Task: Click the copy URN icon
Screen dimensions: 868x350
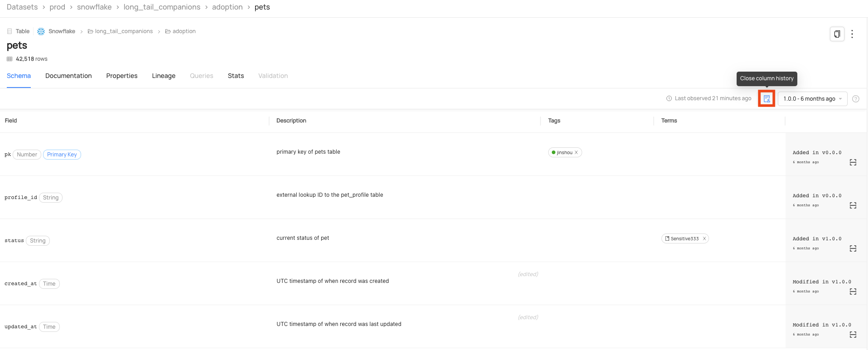Action: click(837, 34)
